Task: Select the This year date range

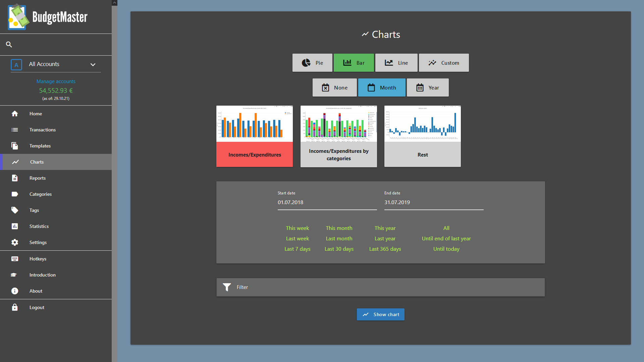Action: (x=385, y=228)
